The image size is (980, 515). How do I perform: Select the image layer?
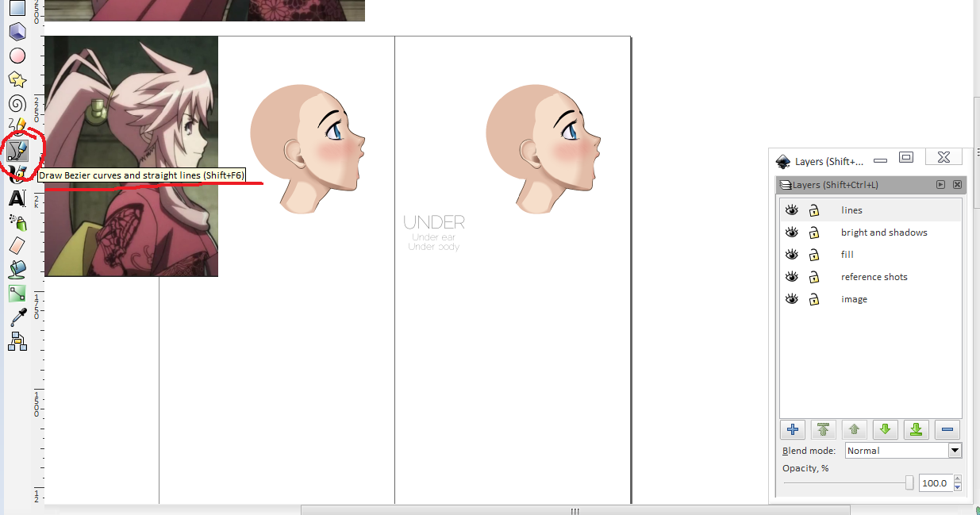coord(854,299)
